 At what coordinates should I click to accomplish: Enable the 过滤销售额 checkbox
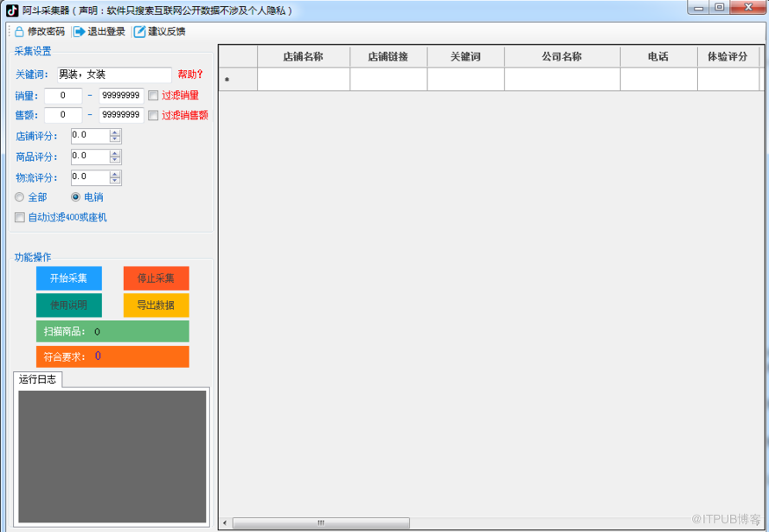tap(153, 115)
